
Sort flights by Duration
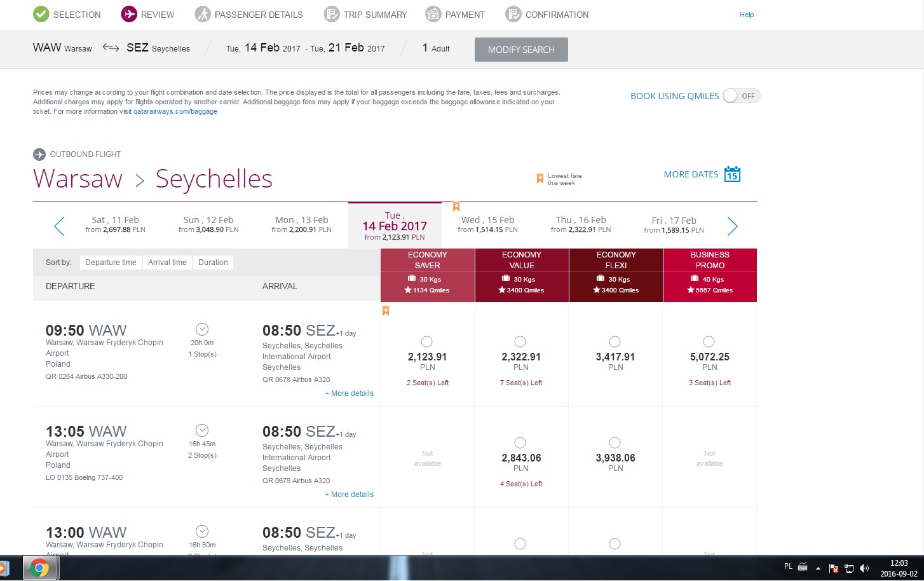[x=213, y=263]
